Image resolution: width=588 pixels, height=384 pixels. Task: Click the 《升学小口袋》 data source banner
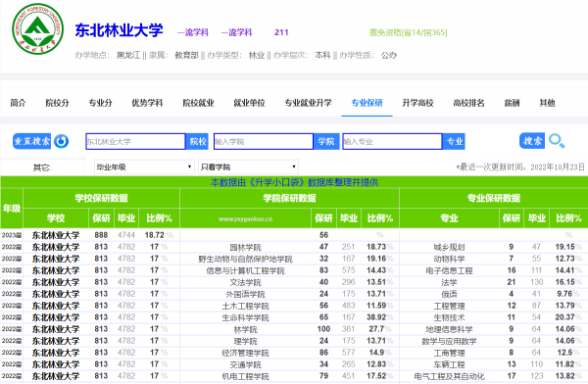(x=294, y=182)
